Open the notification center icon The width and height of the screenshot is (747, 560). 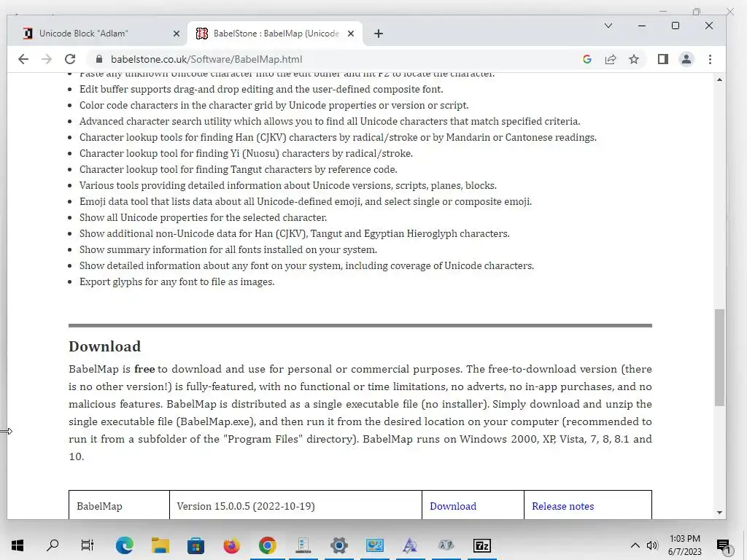pos(724,545)
